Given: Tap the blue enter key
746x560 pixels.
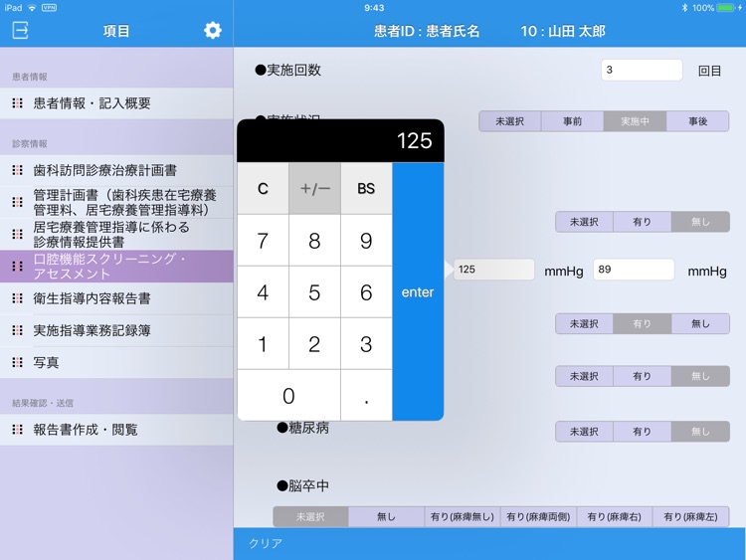Looking at the screenshot, I should pos(418,291).
